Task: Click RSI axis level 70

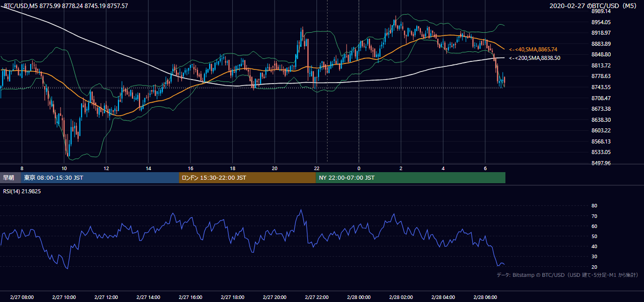Action: point(594,216)
